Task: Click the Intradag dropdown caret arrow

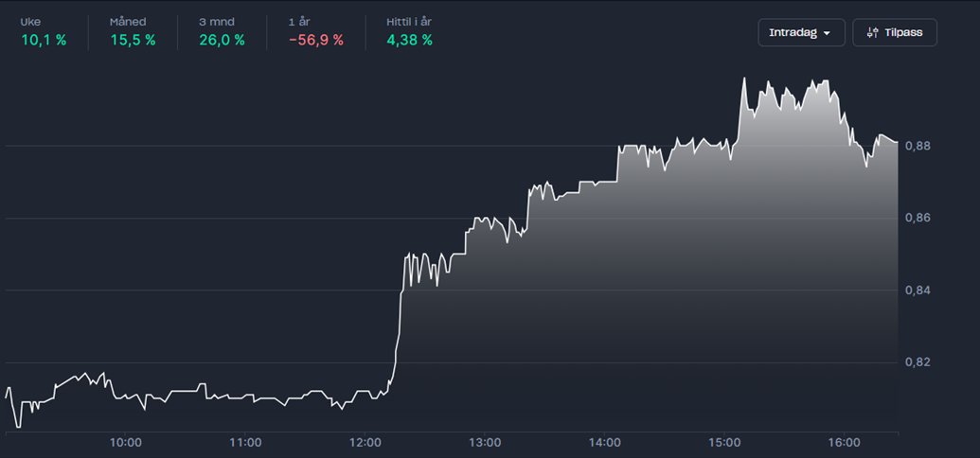Action: 827,33
